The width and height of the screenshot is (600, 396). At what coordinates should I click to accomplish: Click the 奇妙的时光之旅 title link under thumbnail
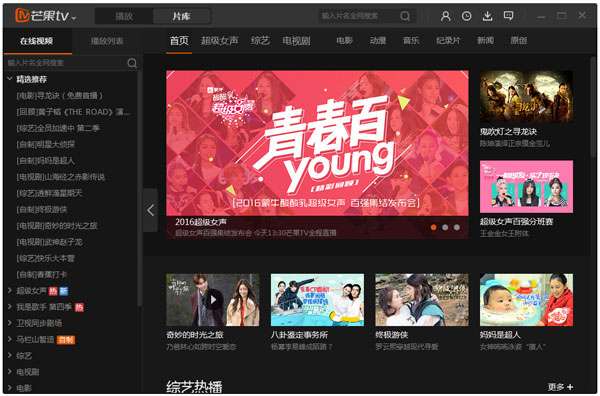point(195,335)
